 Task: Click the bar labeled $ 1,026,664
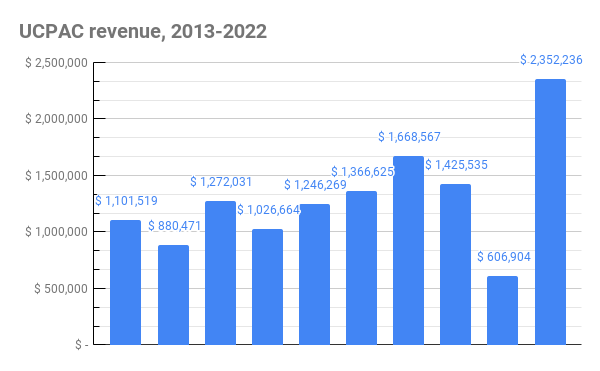pyautogui.click(x=267, y=287)
